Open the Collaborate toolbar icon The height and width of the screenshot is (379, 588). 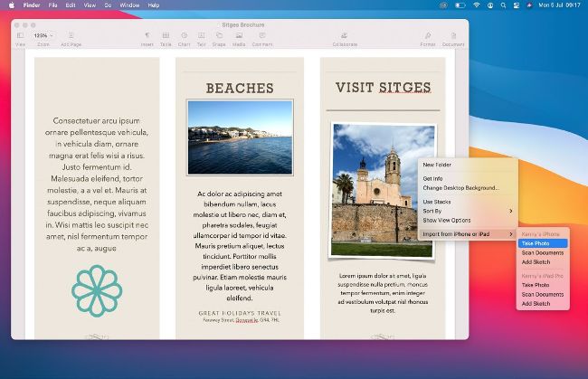click(x=345, y=36)
